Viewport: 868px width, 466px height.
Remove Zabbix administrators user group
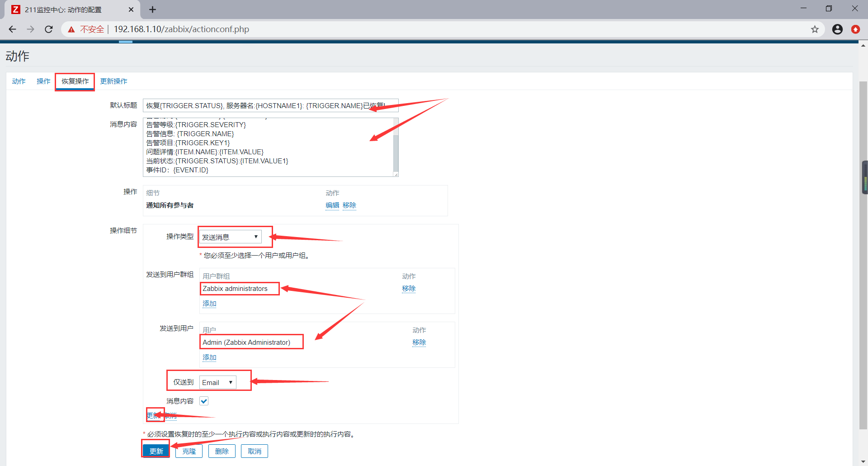409,289
